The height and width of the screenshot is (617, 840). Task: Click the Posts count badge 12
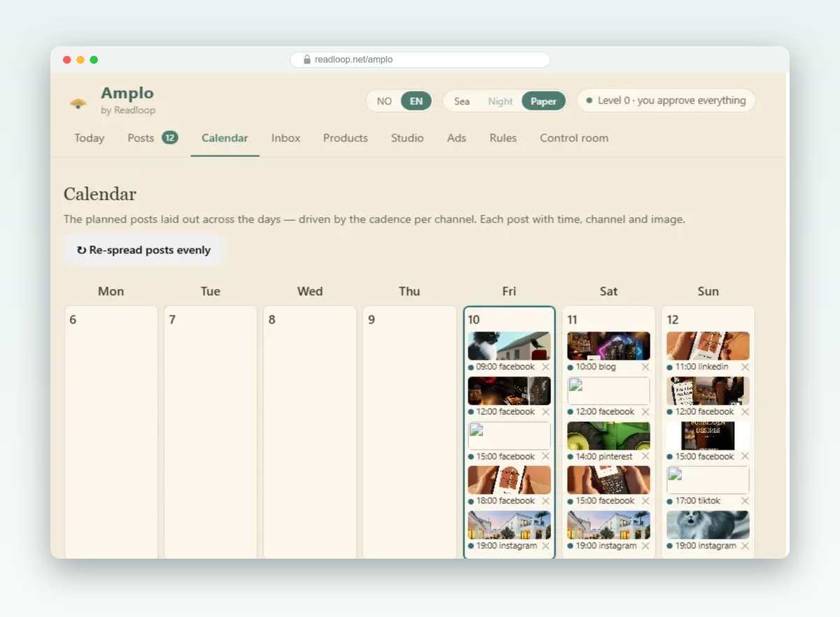[x=169, y=138]
